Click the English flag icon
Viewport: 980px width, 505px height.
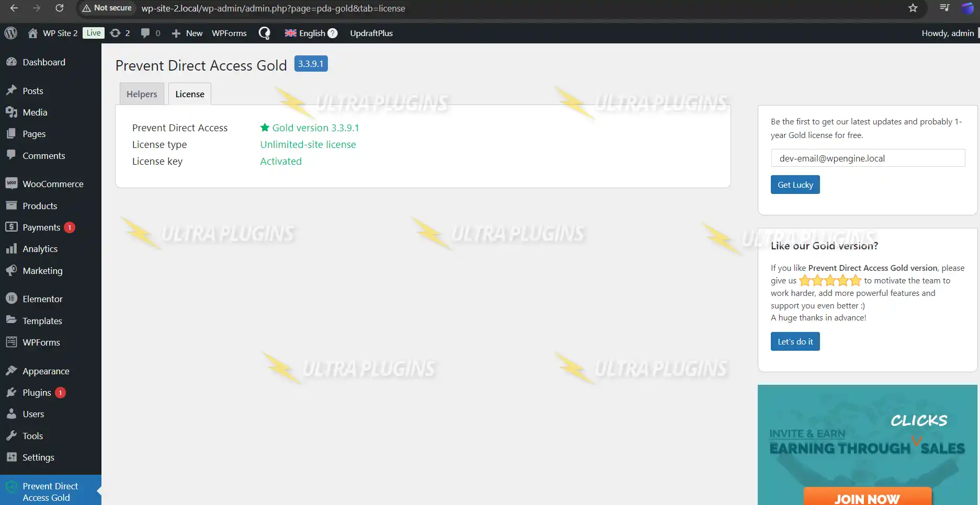click(x=290, y=33)
